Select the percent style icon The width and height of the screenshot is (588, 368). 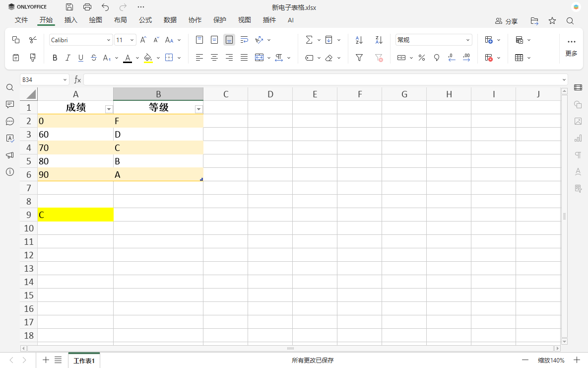421,58
